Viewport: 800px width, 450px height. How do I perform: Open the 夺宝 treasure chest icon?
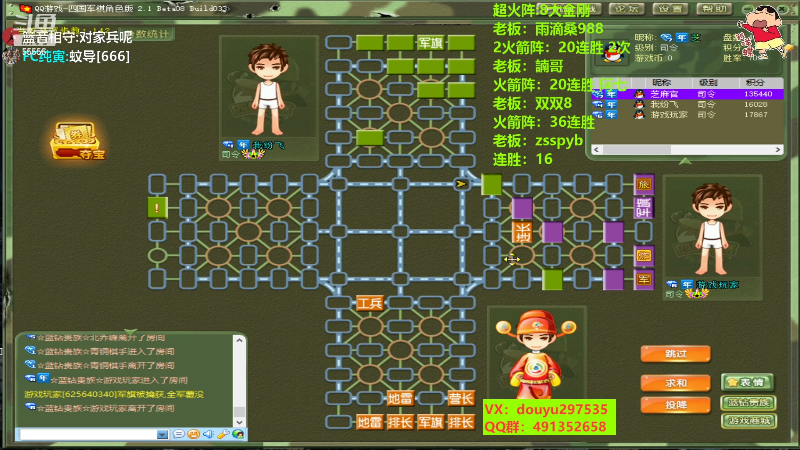(x=78, y=140)
